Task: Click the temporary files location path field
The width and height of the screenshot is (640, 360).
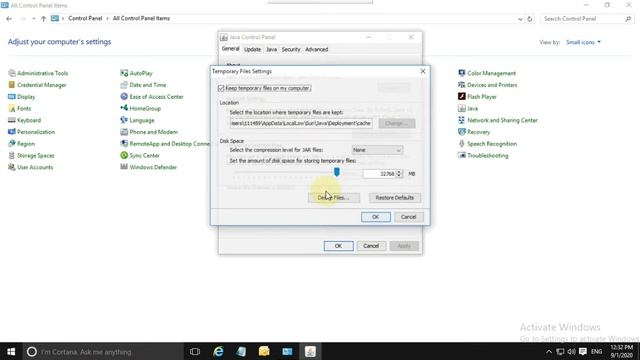Action: click(301, 123)
